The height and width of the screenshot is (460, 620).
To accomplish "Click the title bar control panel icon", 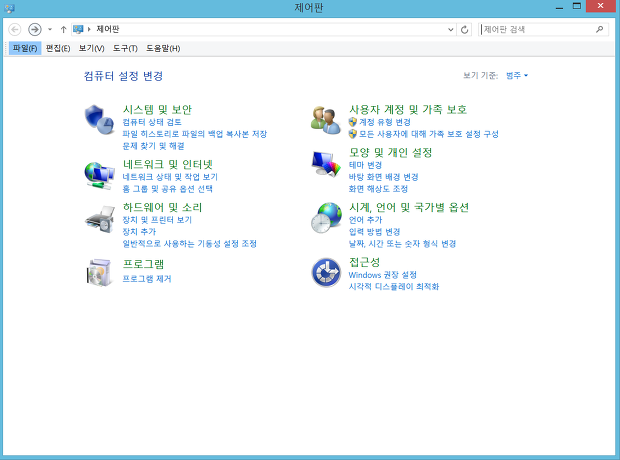I will (10, 8).
